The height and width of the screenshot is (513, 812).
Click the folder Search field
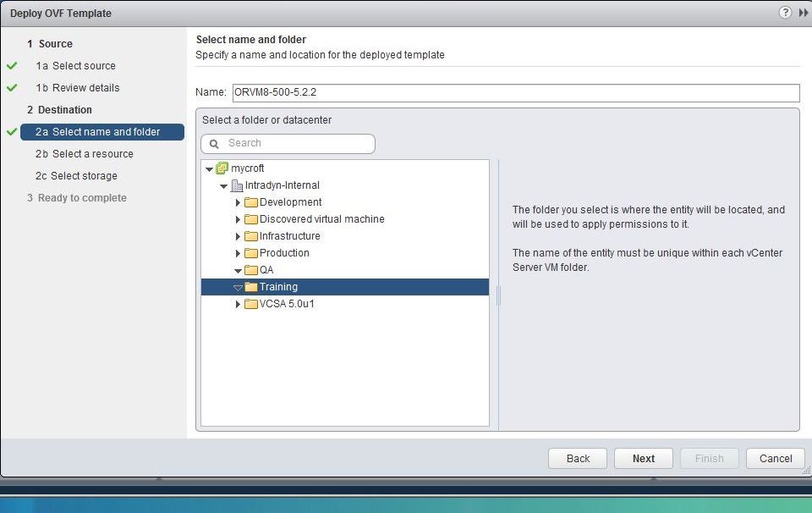coord(288,144)
